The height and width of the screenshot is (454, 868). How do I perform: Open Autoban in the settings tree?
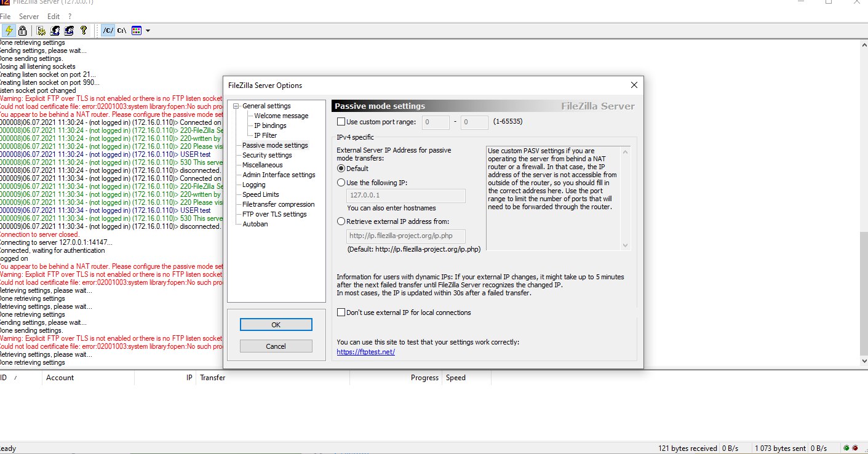pyautogui.click(x=255, y=224)
